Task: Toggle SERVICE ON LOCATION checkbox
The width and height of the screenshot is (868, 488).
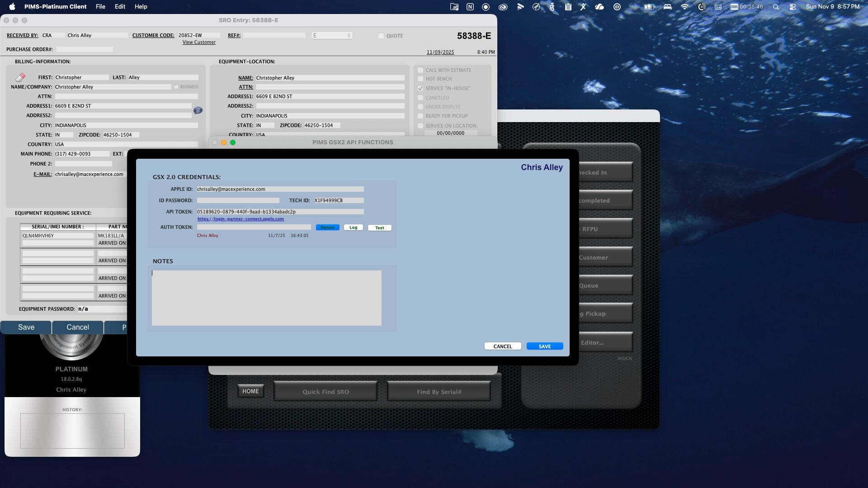Action: pyautogui.click(x=420, y=126)
